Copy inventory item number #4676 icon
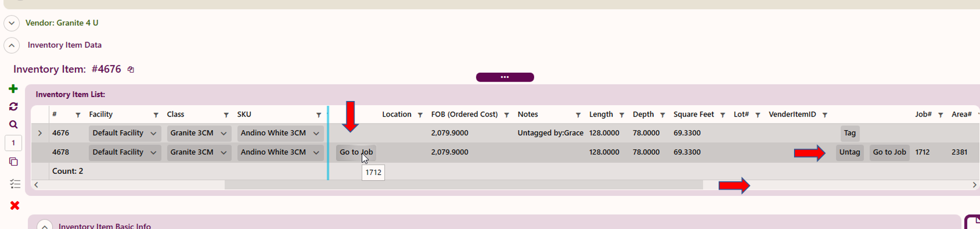This screenshot has width=980, height=229. pos(131,69)
